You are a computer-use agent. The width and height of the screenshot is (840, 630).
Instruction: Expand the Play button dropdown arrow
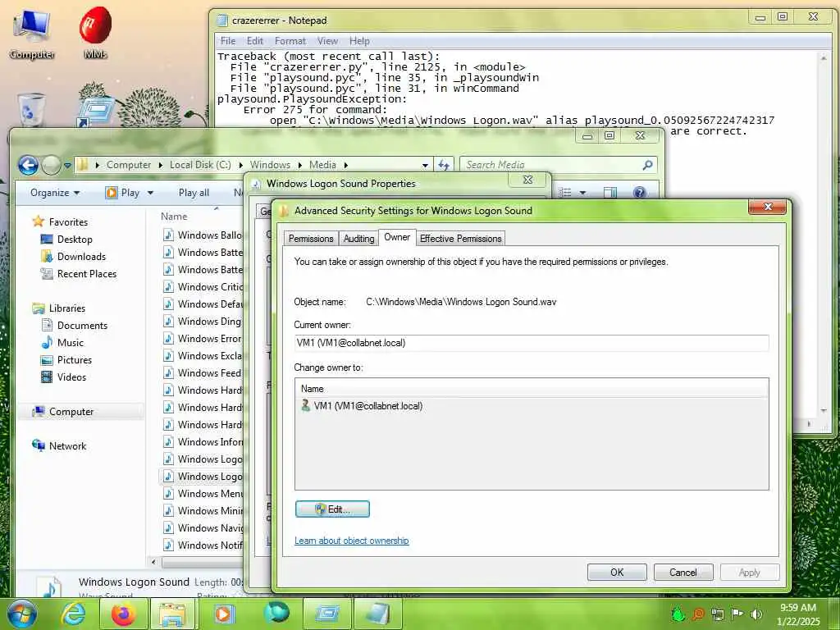click(x=151, y=193)
